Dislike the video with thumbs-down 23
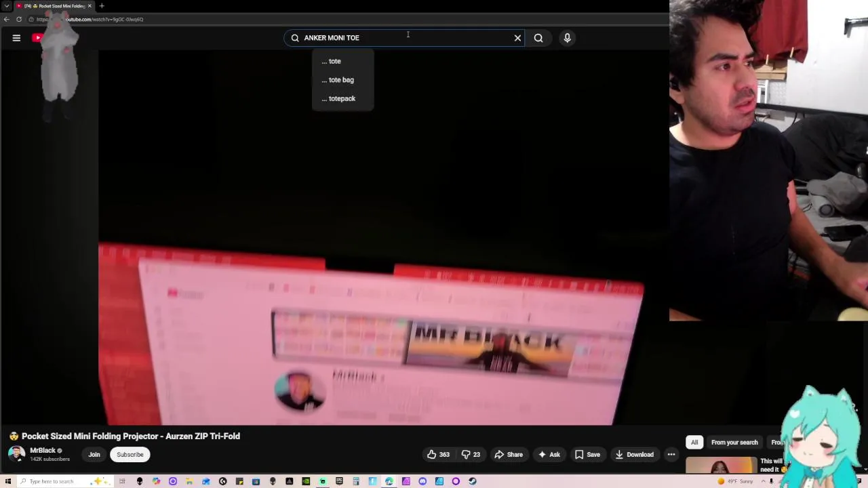 pos(471,455)
